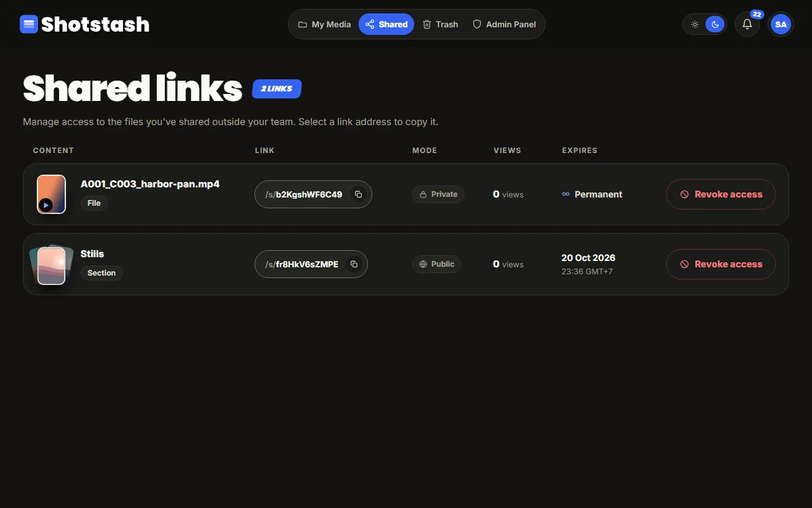Image resolution: width=812 pixels, height=508 pixels.
Task: Revoke access for A001_C003_harbor-pan.mp4
Action: (721, 194)
